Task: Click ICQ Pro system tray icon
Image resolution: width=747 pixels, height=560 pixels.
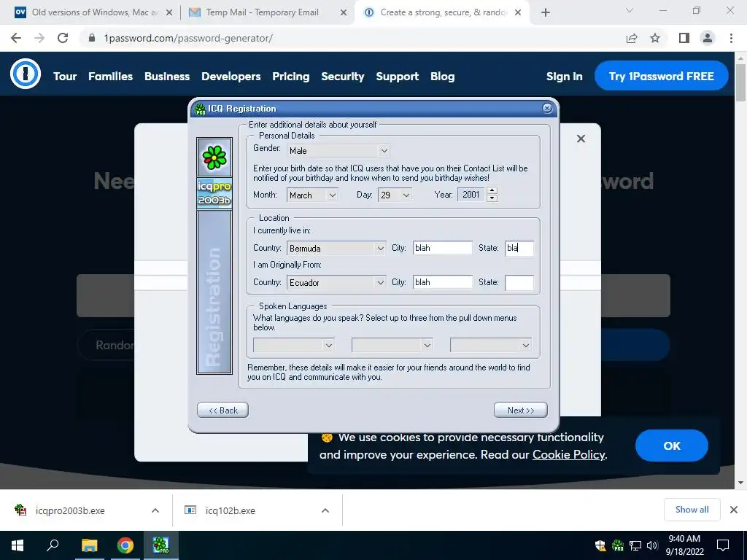Action: (x=618, y=545)
